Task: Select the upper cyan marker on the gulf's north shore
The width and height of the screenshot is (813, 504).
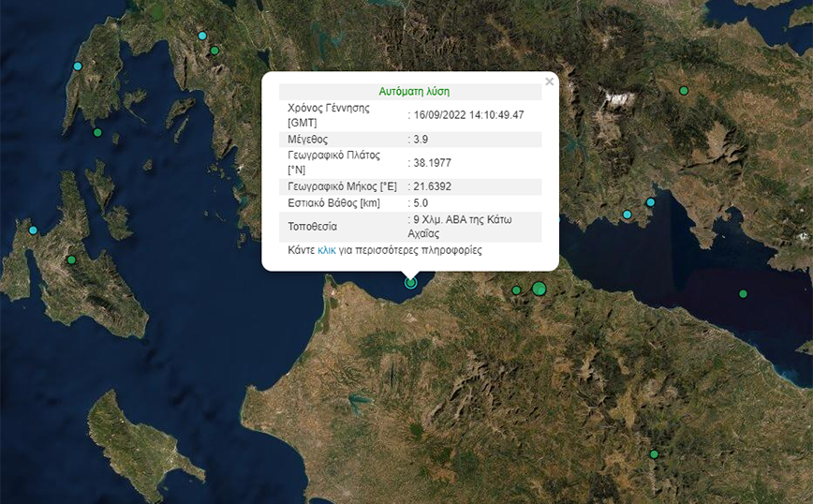Action: (650, 202)
